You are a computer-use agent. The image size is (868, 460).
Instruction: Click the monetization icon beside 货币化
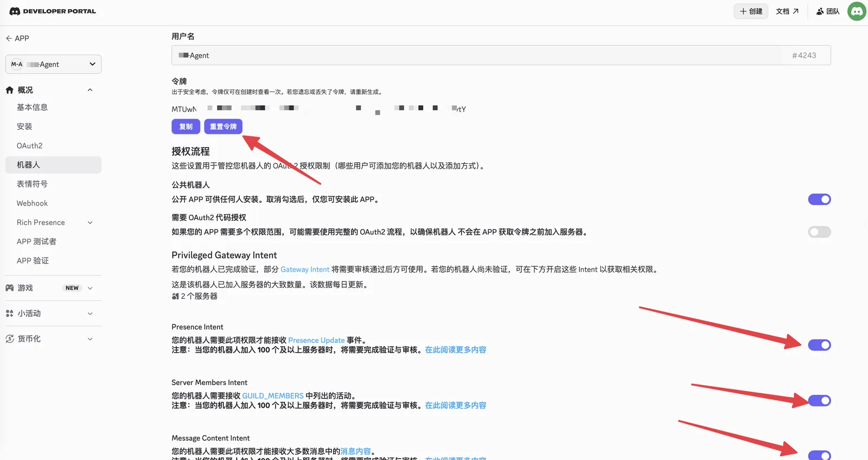(10, 339)
